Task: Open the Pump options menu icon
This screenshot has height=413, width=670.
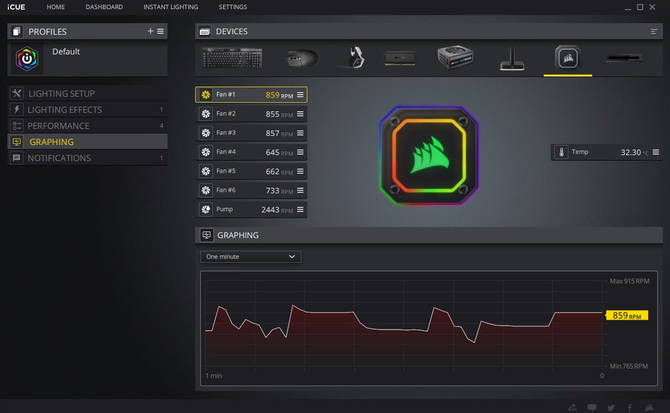Action: pyautogui.click(x=300, y=209)
